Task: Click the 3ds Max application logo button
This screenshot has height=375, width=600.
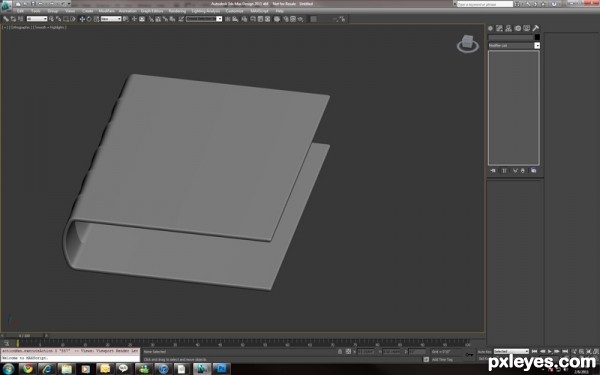Action: click(x=7, y=6)
